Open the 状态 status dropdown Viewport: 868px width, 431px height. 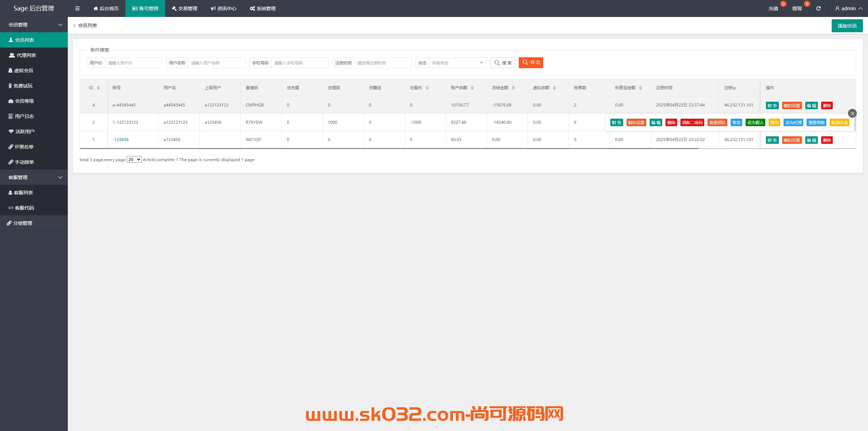coord(458,63)
